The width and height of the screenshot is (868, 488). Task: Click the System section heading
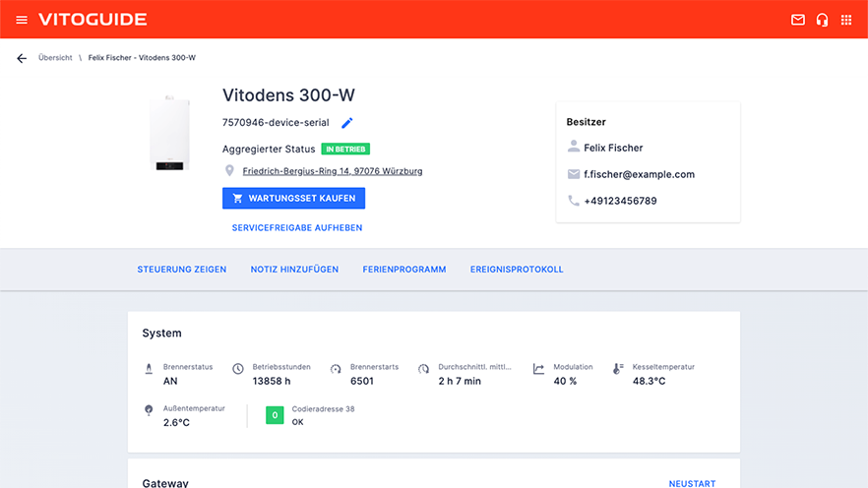coord(161,334)
